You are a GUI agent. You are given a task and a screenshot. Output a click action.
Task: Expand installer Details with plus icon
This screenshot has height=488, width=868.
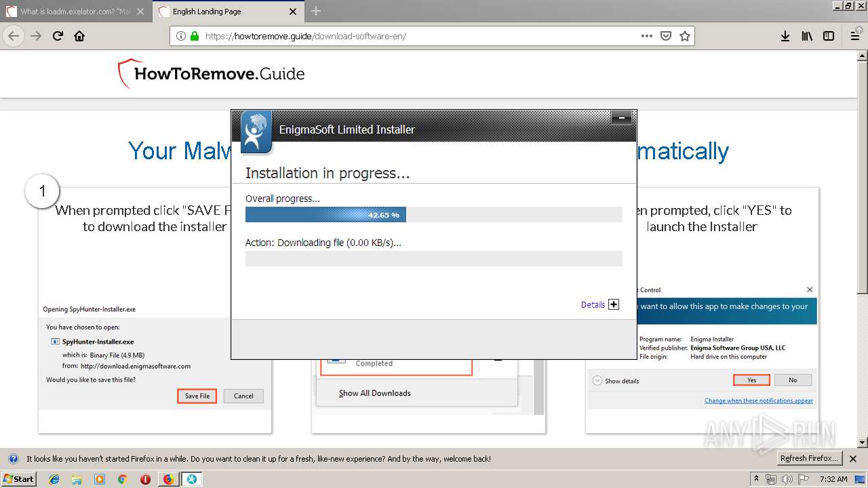614,304
